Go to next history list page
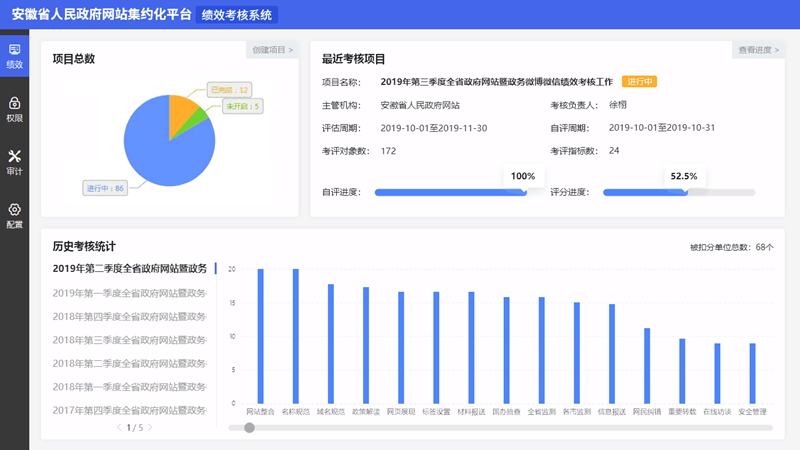The image size is (800, 450). click(150, 428)
